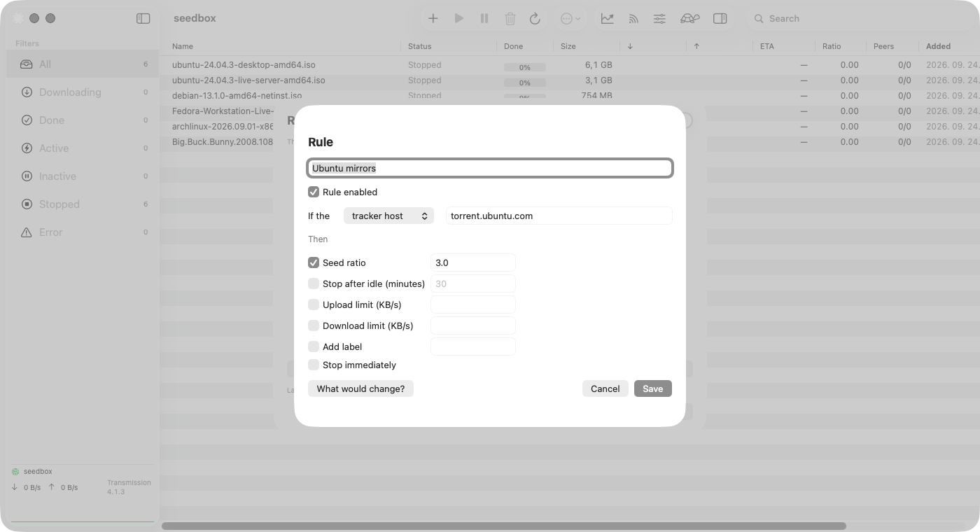Click the Save button
The width and height of the screenshot is (980, 532).
pos(653,388)
